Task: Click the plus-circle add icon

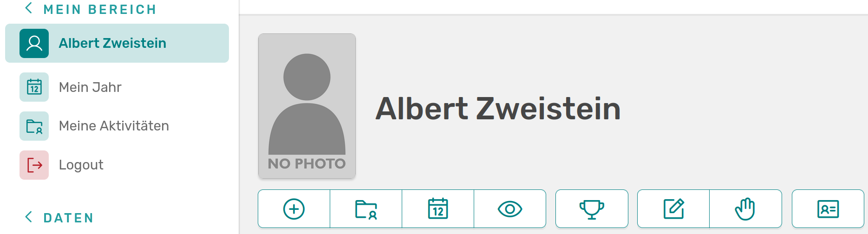Action: 294,209
